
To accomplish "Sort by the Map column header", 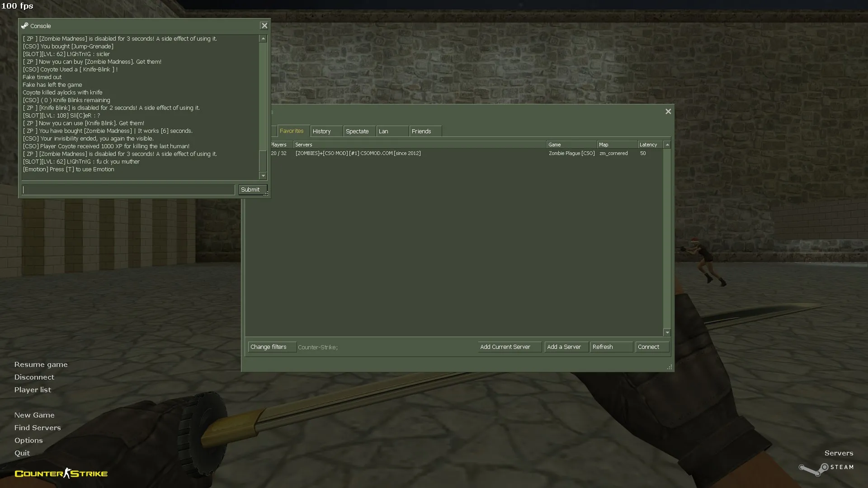I will (x=617, y=145).
